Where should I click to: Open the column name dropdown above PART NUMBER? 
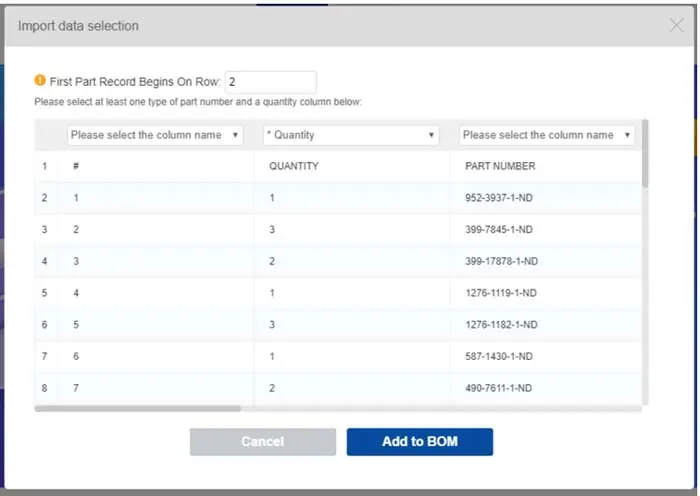point(547,135)
